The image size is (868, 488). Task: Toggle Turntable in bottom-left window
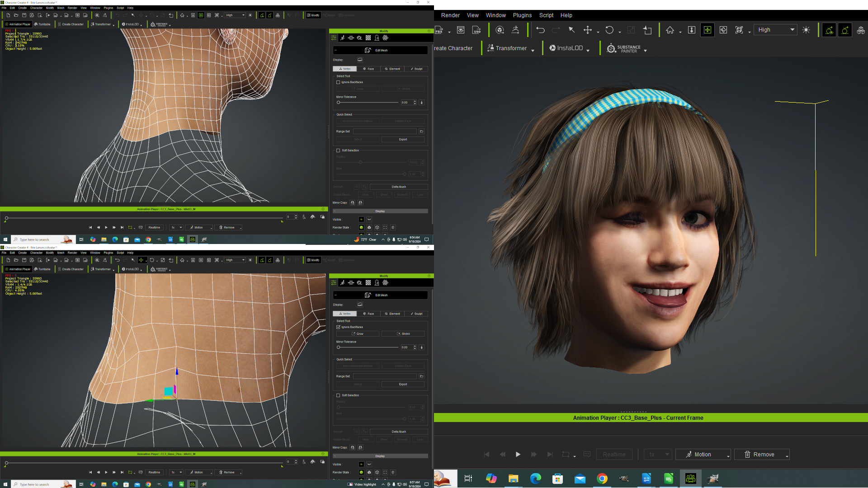click(x=42, y=269)
